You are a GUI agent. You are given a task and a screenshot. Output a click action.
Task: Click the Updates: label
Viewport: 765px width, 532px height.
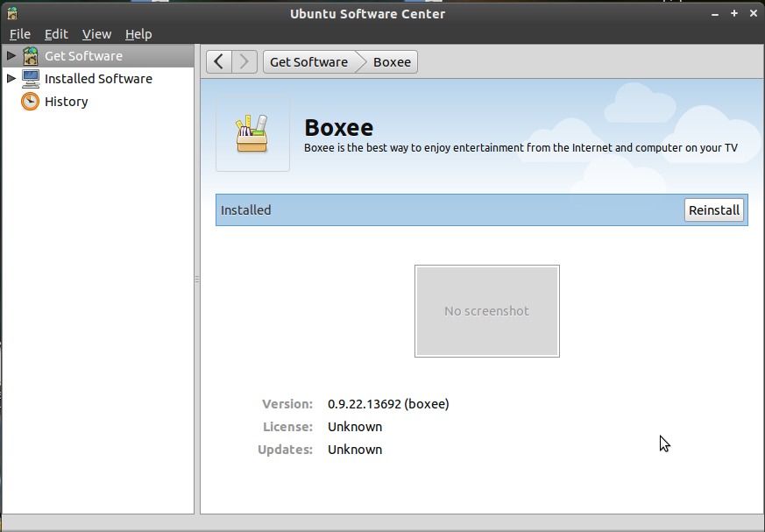tap(286, 450)
